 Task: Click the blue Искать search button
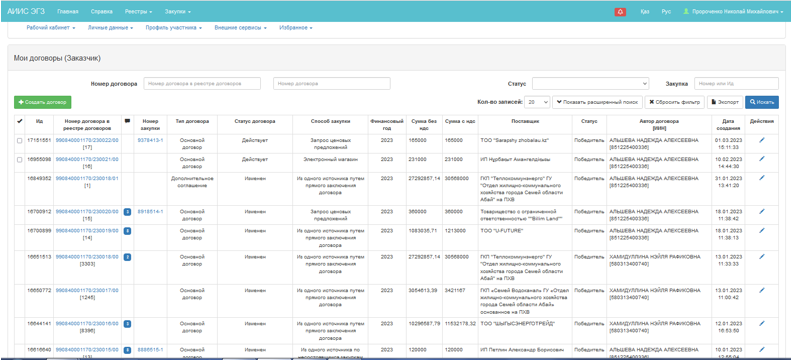[762, 102]
